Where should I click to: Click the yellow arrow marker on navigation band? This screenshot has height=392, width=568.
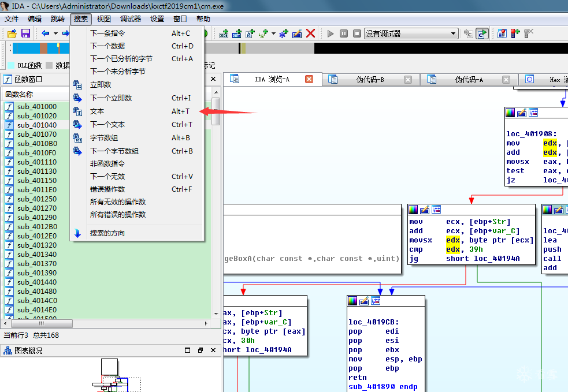(x=58, y=47)
